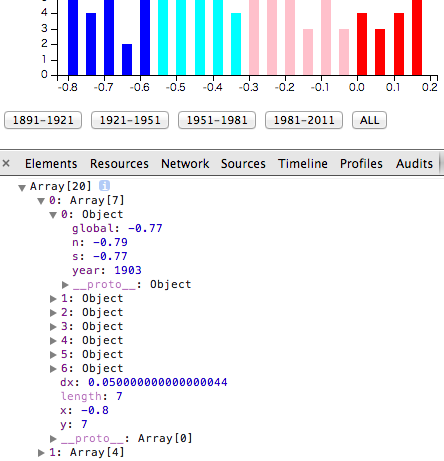
Task: Open the Elements tab
Action: 51,164
